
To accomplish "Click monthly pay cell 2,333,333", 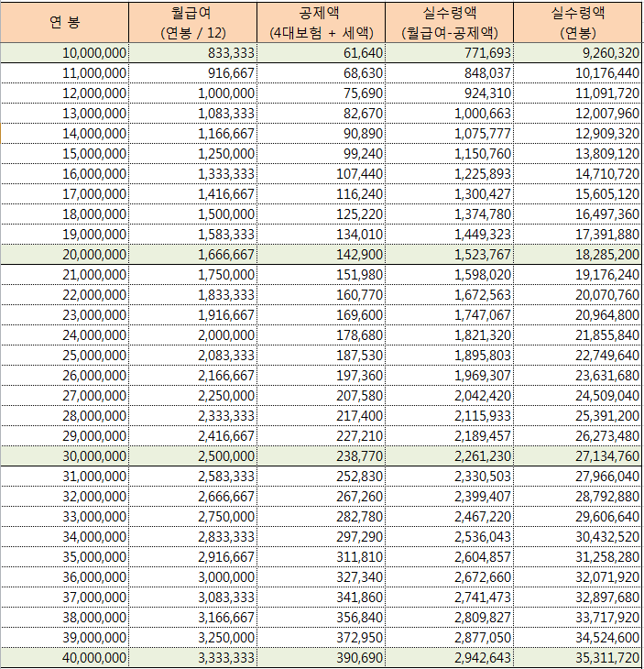I will click(192, 415).
